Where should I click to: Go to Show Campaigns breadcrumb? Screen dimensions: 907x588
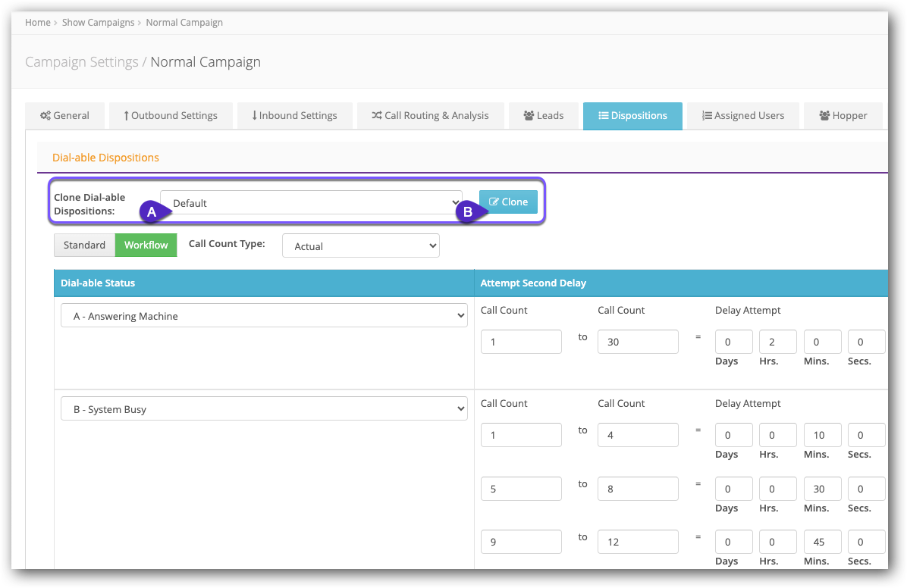(98, 23)
